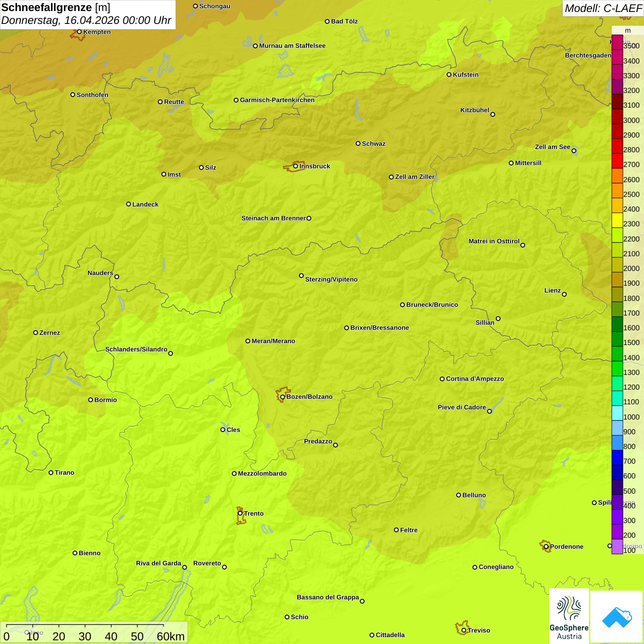Click the Kufstein location marker
Image resolution: width=644 pixels, height=644 pixels.
(449, 75)
